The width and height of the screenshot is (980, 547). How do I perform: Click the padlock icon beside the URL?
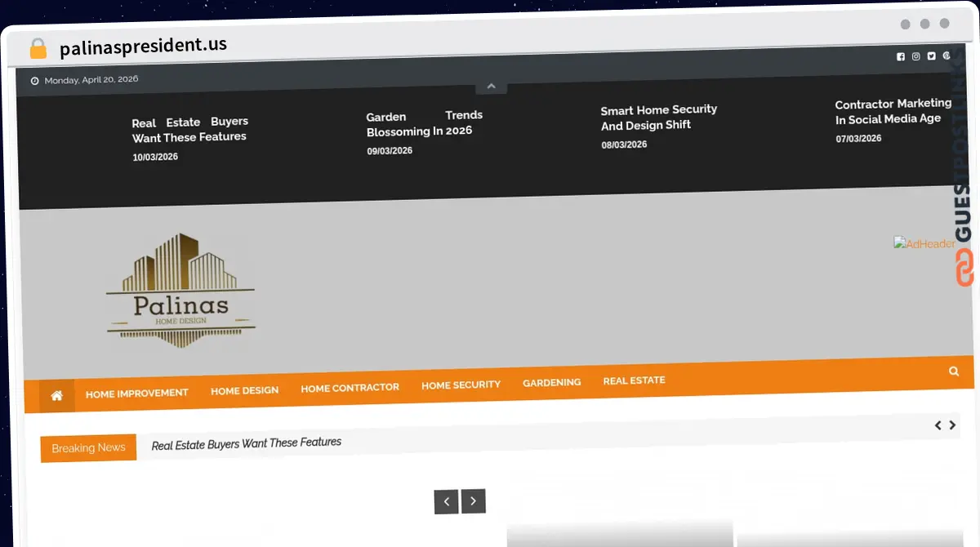38,49
